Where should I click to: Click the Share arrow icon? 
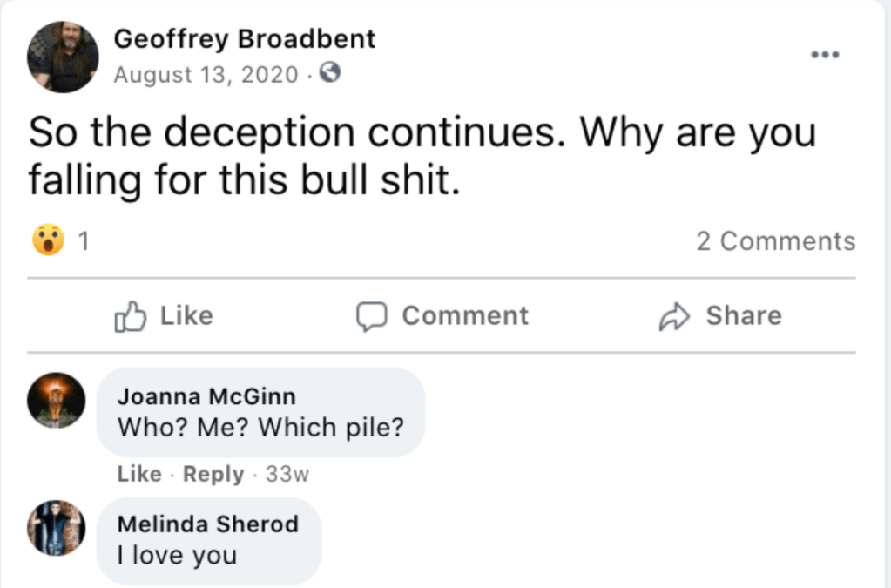coord(674,316)
